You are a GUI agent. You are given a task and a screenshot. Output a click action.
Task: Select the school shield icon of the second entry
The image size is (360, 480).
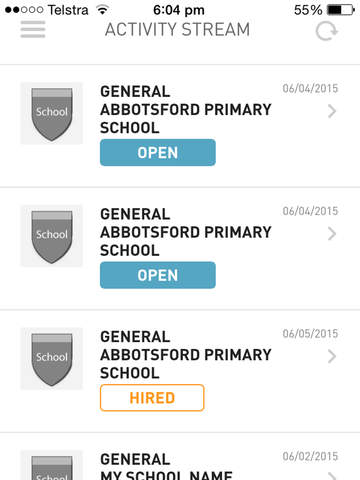pos(52,236)
